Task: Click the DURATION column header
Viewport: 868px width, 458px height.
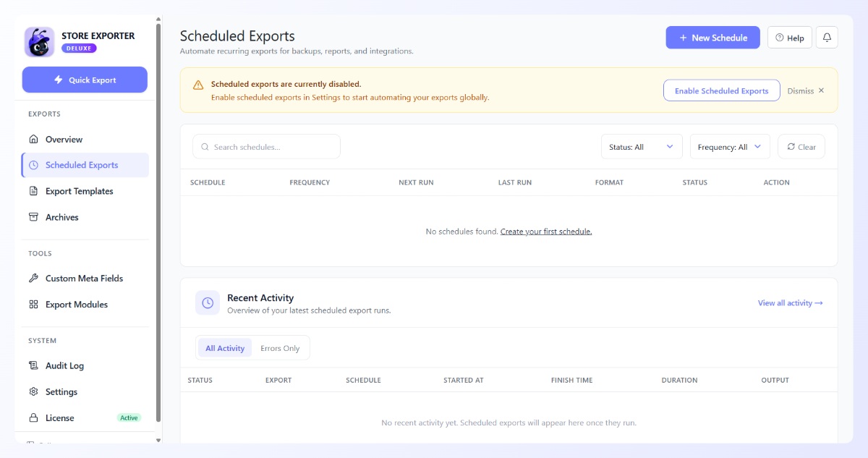Action: [679, 380]
